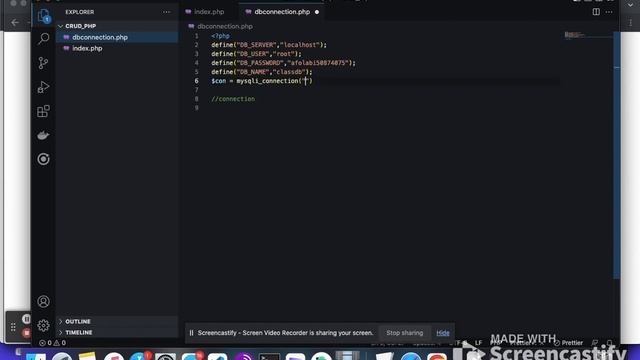The width and height of the screenshot is (640, 360).
Task: Open the Notes icon in the Dock
Action: pyautogui.click(x=87, y=356)
